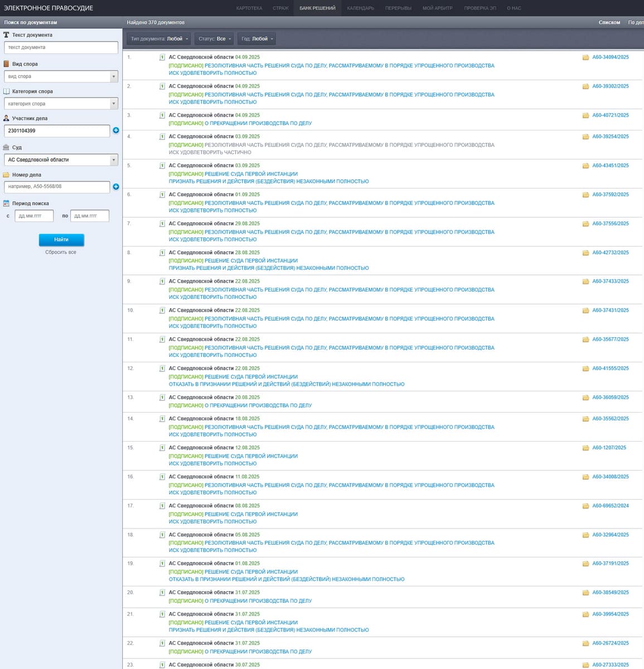This screenshot has width=644, height=669.
Task: Open the 'Категория спора' dropdown arrow
Action: pos(114,104)
